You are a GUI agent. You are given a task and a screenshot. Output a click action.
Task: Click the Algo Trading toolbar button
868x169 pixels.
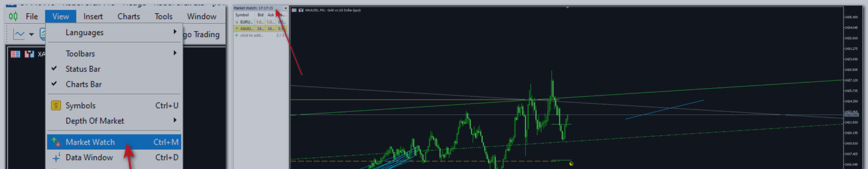(x=202, y=34)
